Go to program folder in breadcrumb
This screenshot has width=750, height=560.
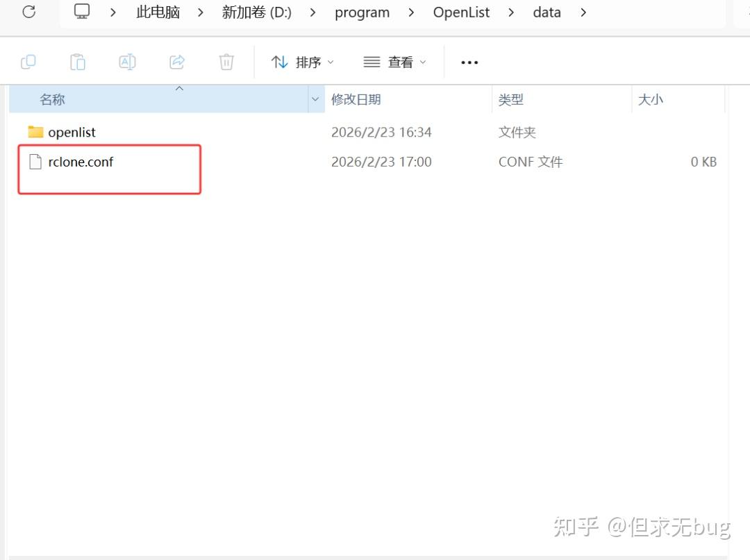[362, 12]
